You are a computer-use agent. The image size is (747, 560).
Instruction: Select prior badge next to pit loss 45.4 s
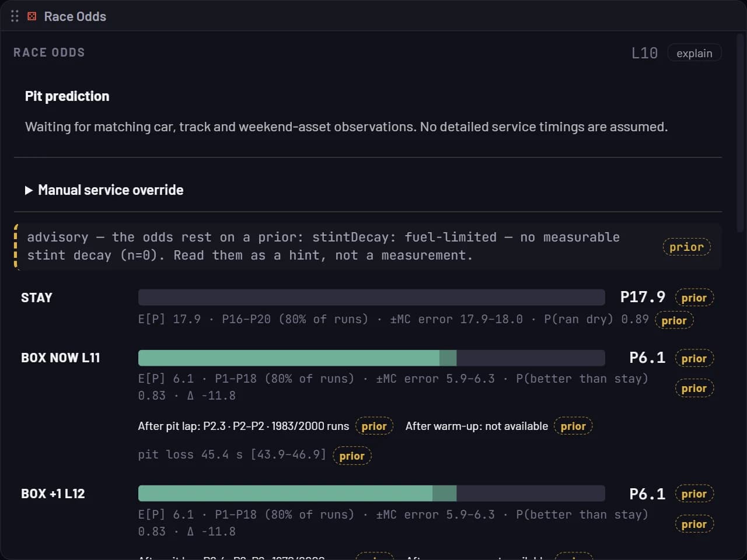352,456
